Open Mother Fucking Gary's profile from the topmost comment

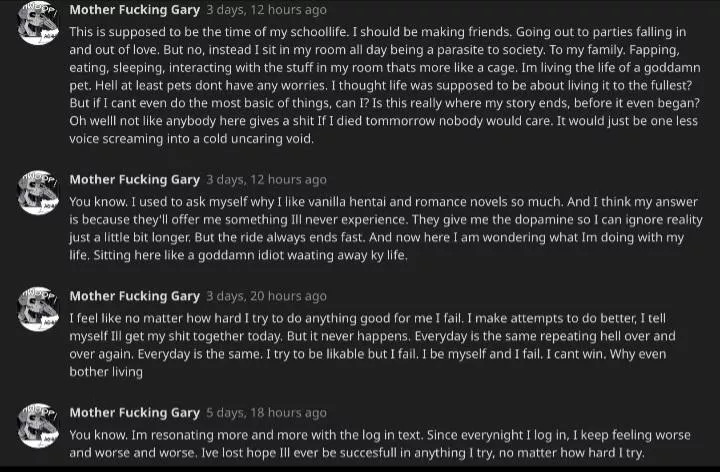coord(134,11)
